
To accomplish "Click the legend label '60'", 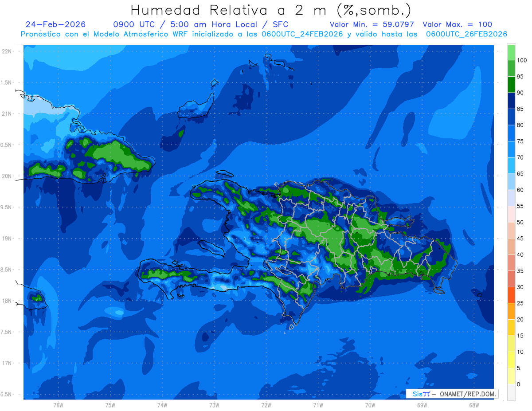I will (x=520, y=190).
